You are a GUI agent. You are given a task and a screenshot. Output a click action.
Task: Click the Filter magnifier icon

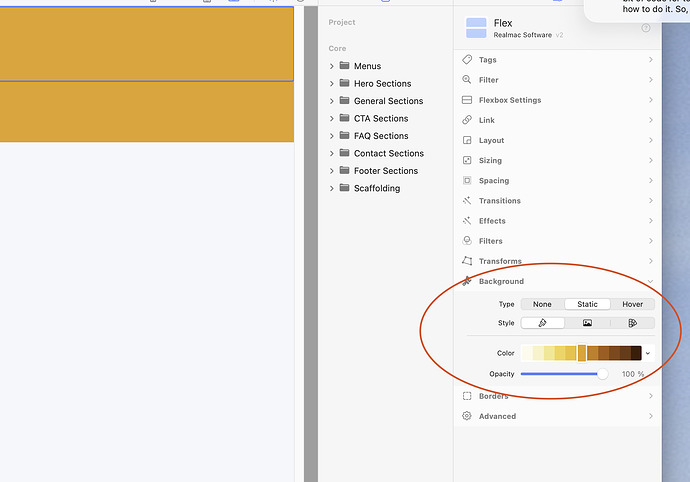[467, 80]
